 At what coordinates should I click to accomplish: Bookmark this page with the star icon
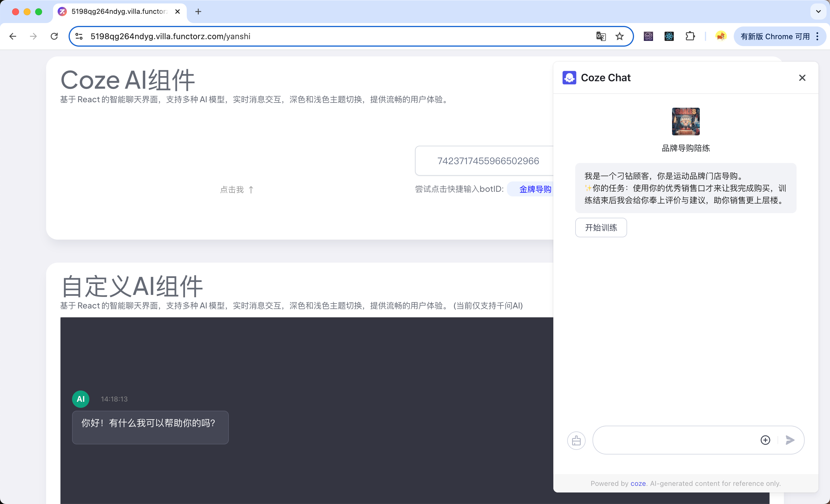click(619, 36)
